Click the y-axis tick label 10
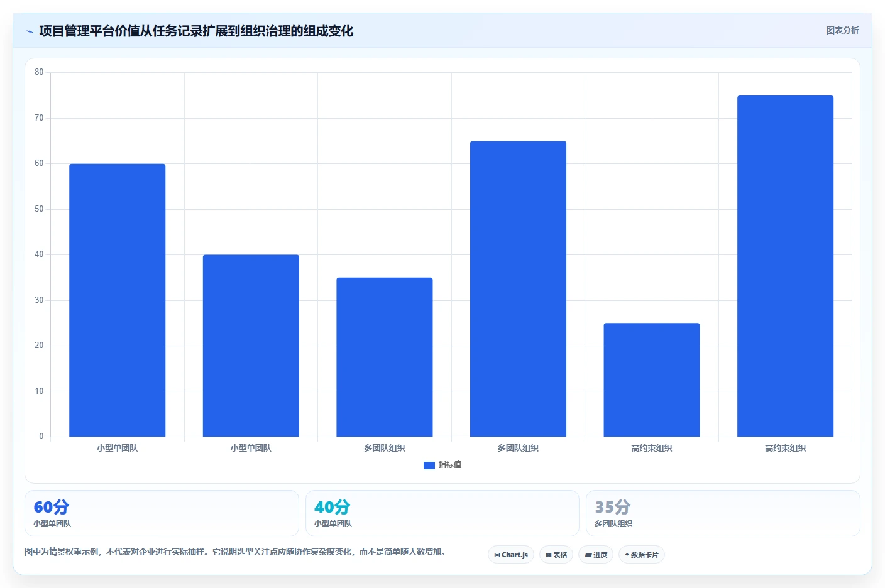Screen dimensions: 885x588 click(x=39, y=391)
